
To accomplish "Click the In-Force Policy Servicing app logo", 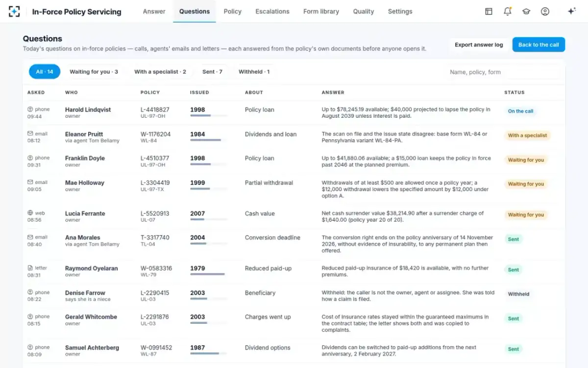I will tap(15, 11).
